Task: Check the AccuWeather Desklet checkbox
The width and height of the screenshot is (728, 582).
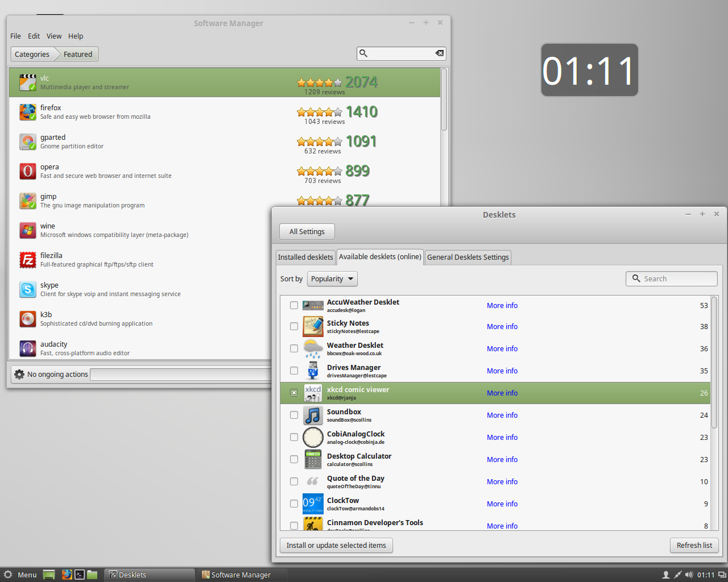Action: [294, 305]
